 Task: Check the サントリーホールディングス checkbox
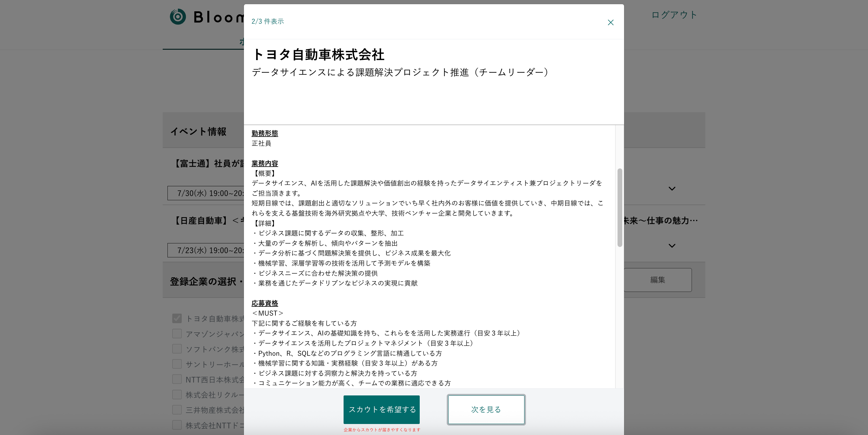177,364
